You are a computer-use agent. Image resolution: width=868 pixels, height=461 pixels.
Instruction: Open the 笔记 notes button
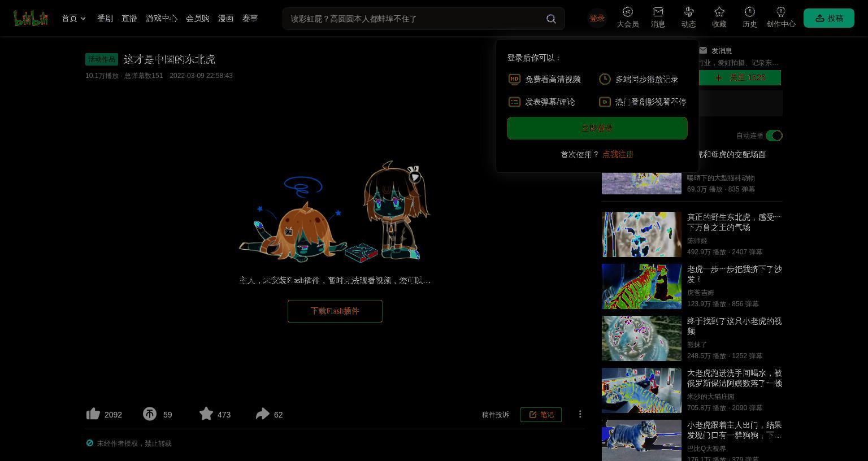click(541, 415)
